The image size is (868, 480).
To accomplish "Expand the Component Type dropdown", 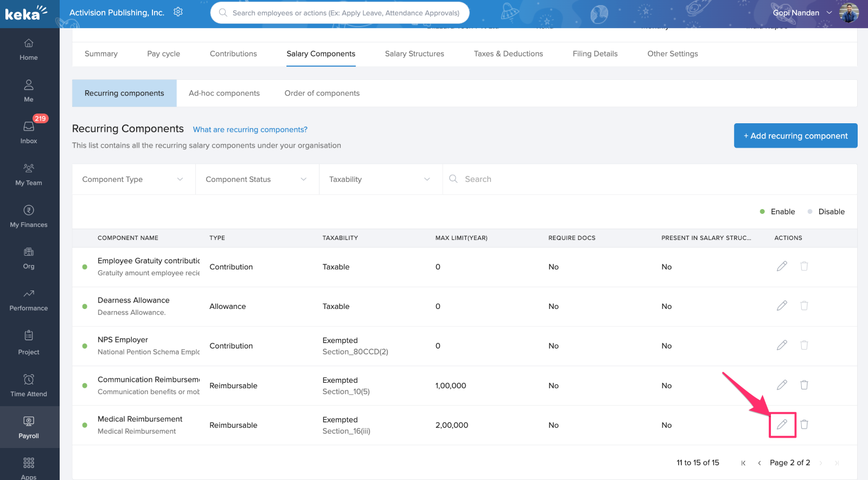I will [133, 179].
